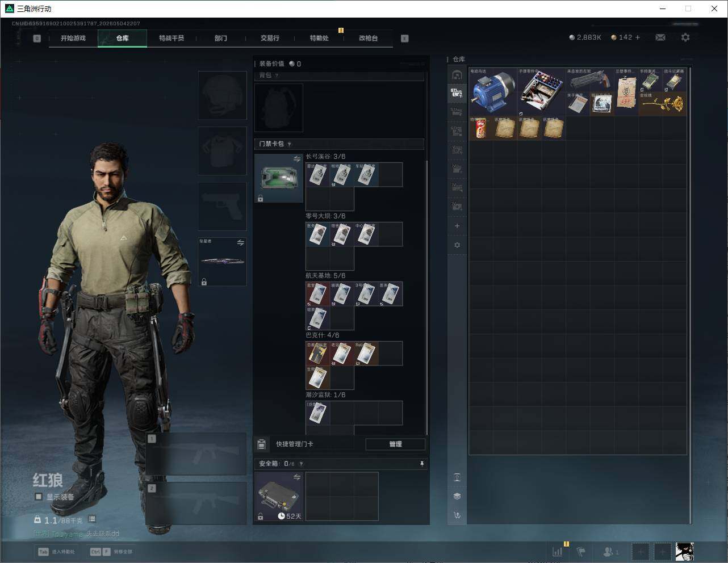Select first keycard under 长弓溪谷

pyautogui.click(x=318, y=175)
